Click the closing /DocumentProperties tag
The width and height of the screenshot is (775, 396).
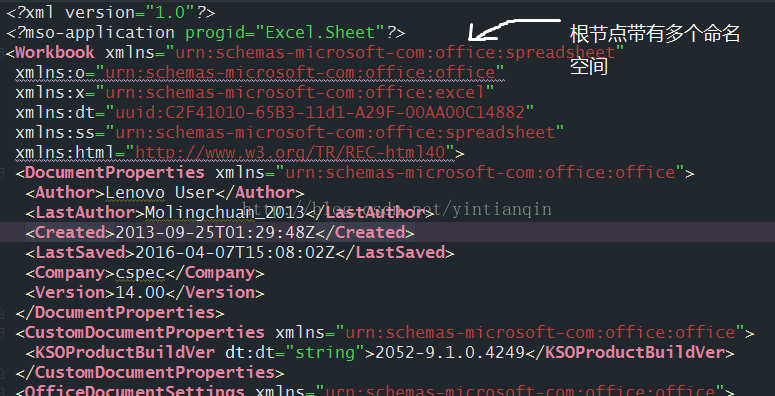point(120,312)
